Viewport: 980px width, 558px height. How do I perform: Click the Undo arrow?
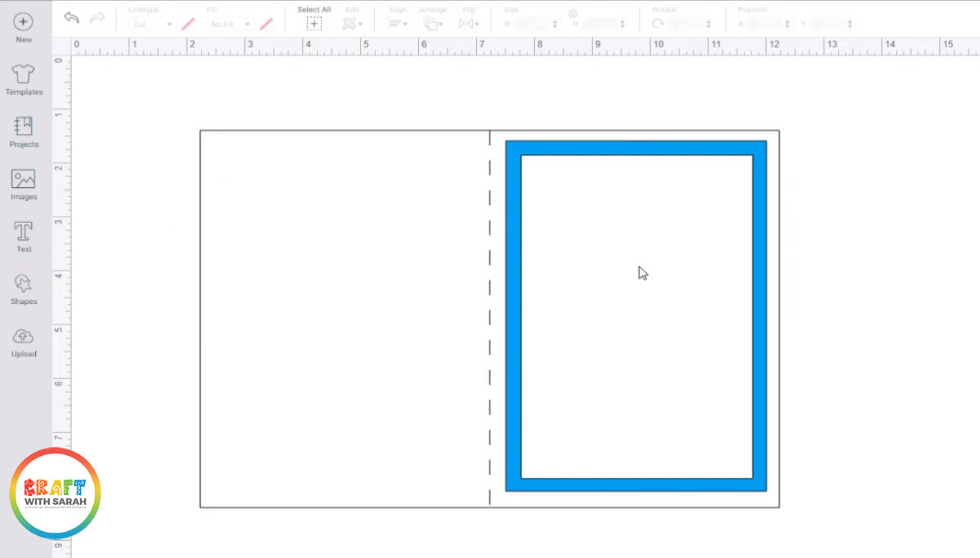[x=72, y=17]
